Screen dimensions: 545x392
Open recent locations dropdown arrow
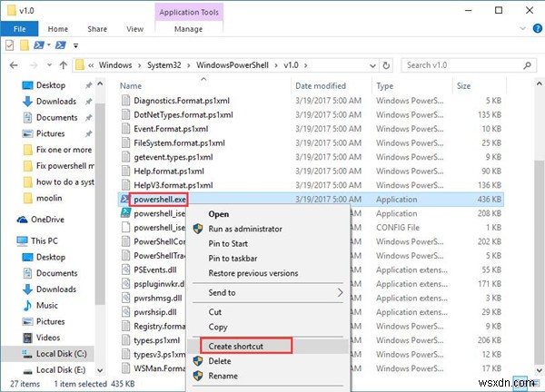click(x=49, y=65)
